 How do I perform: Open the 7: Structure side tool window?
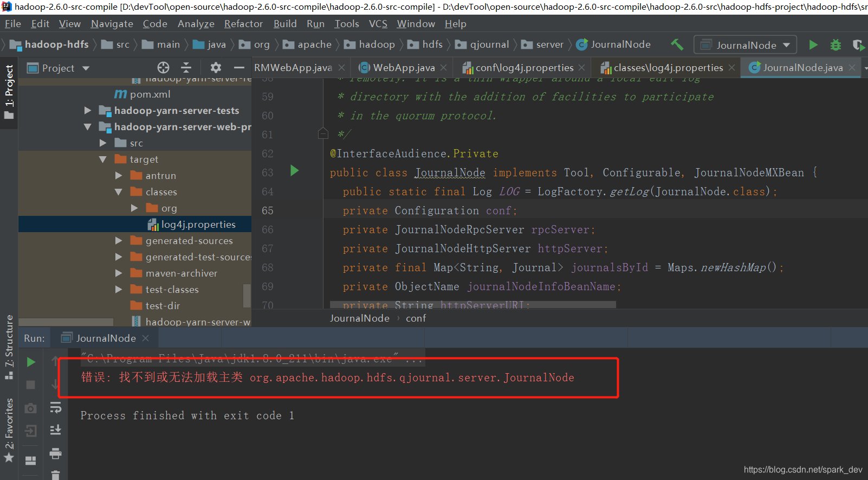click(x=9, y=347)
